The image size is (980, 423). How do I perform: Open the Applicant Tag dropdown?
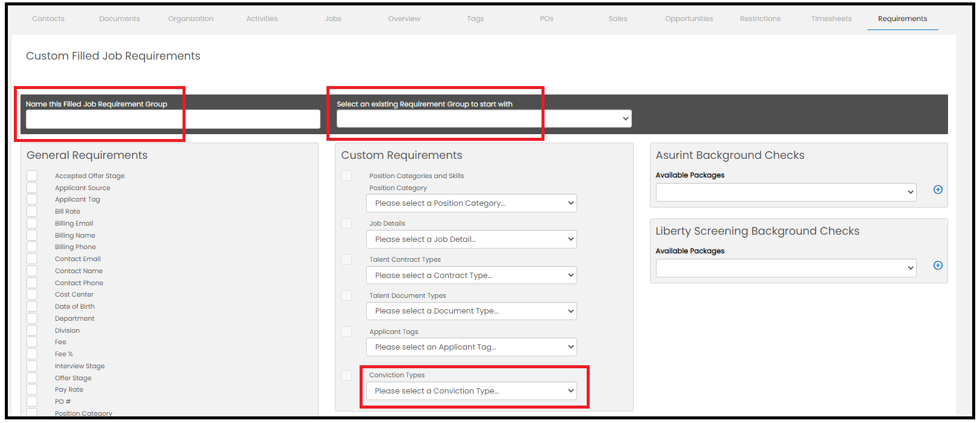pyautogui.click(x=472, y=347)
